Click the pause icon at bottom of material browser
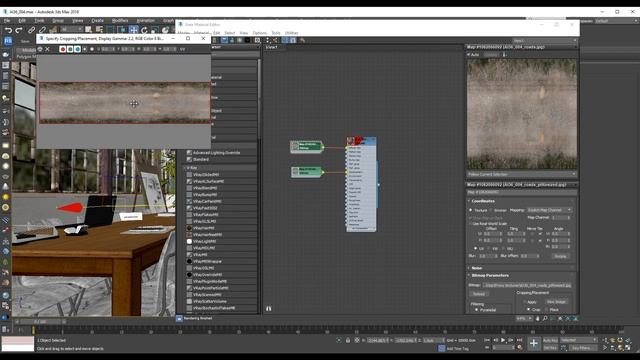The height and width of the screenshot is (360, 640). click(x=269, y=309)
